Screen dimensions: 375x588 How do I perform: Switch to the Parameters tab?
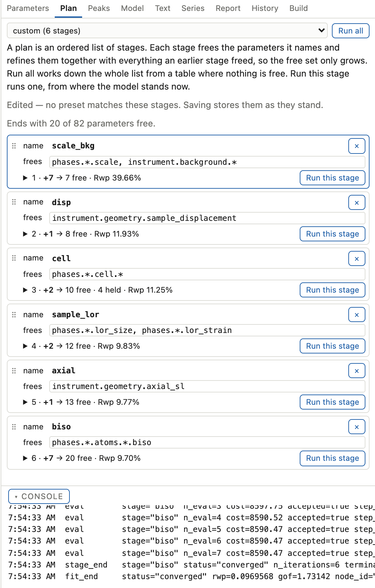click(28, 8)
